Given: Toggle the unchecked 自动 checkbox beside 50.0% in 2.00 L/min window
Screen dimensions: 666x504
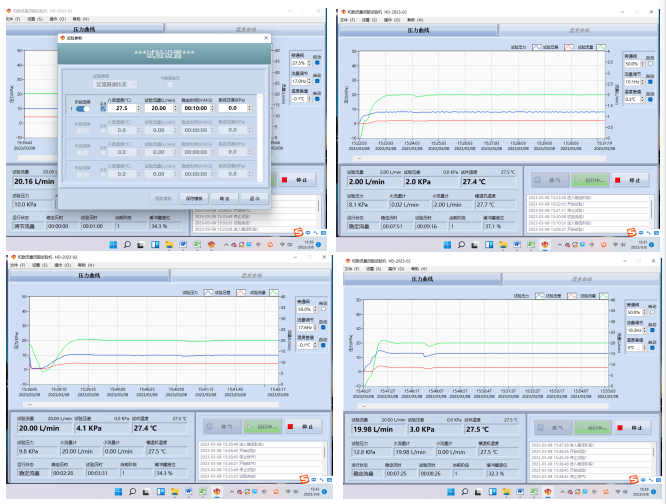Looking at the screenshot, I should (650, 64).
